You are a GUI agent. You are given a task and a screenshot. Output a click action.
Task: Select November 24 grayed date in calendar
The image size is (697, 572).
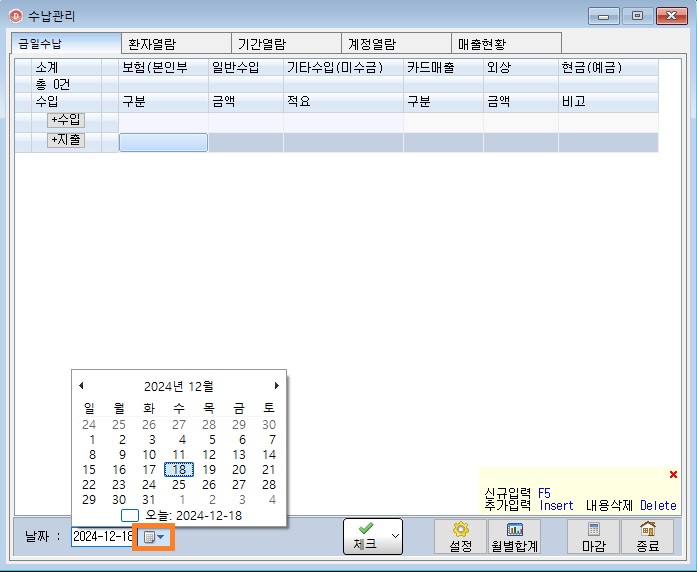click(x=89, y=424)
